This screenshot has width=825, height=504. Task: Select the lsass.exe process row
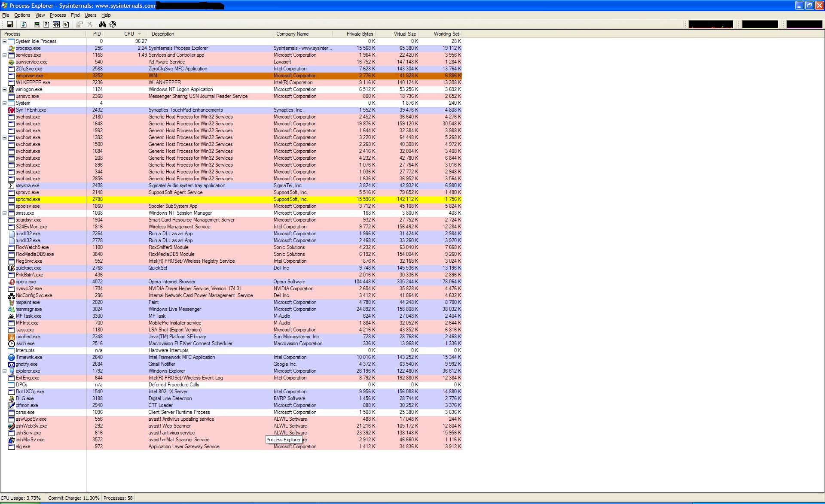coord(231,330)
